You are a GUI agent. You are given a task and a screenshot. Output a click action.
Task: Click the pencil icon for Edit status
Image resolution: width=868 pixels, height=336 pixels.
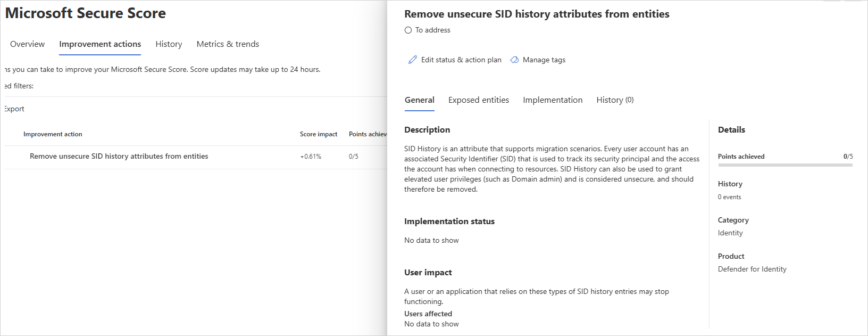(x=412, y=60)
